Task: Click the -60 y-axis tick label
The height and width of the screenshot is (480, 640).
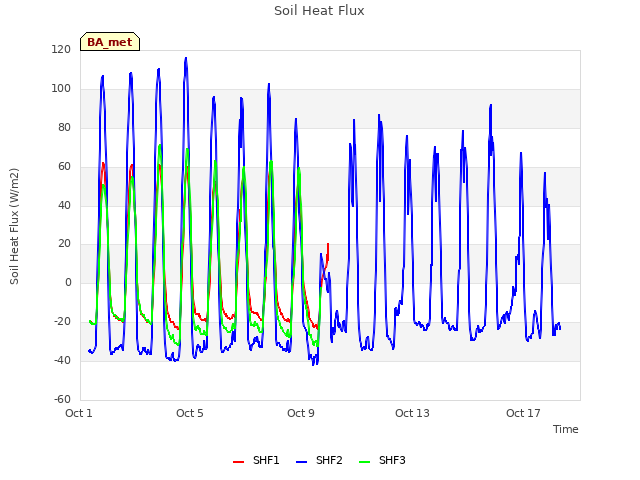Action: point(62,399)
